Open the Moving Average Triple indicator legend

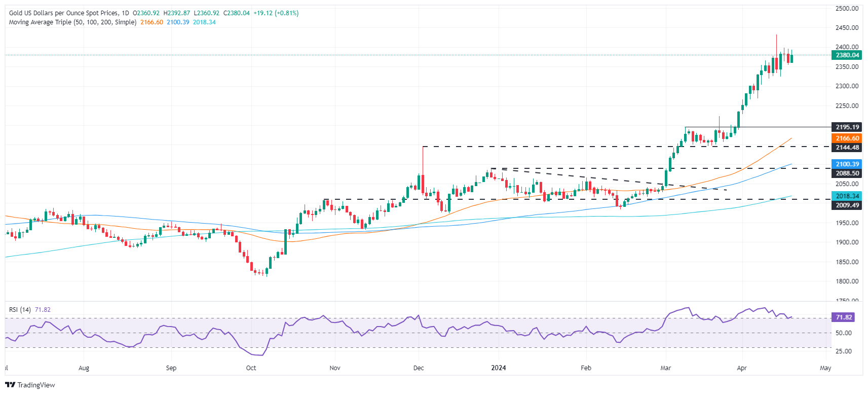tap(72, 22)
